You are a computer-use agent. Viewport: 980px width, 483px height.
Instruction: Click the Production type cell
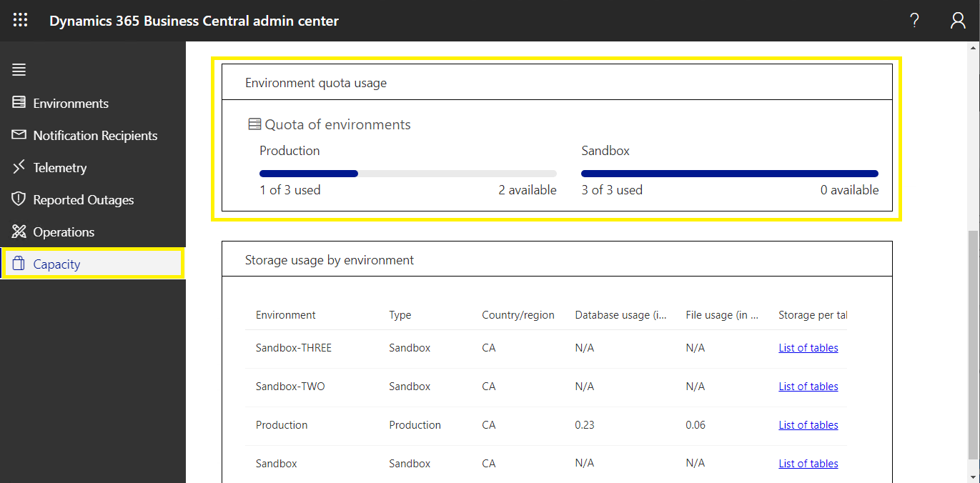coord(415,425)
